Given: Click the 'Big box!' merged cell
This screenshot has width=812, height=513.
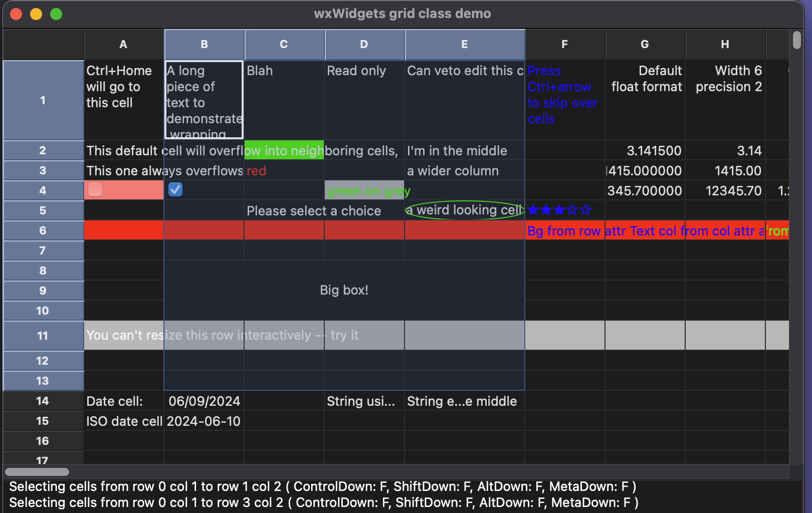Looking at the screenshot, I should (x=344, y=290).
